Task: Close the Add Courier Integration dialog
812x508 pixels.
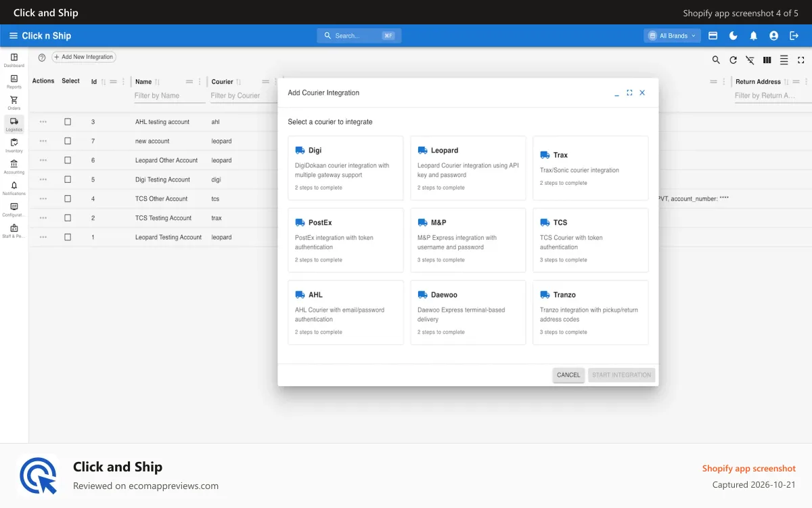Action: click(642, 93)
